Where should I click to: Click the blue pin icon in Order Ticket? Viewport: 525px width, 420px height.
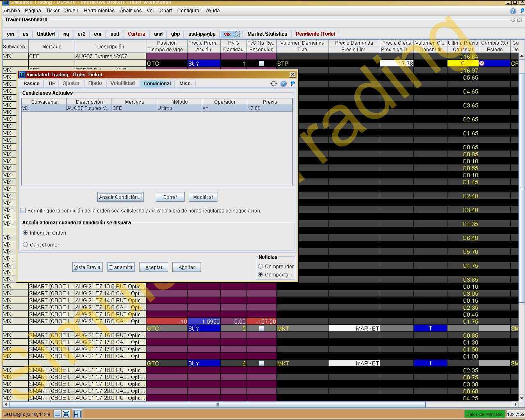coord(292,84)
